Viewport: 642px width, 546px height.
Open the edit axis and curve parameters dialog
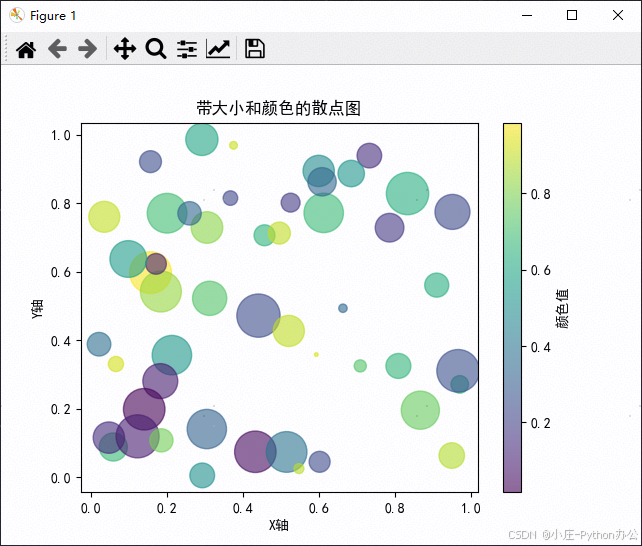pyautogui.click(x=218, y=49)
